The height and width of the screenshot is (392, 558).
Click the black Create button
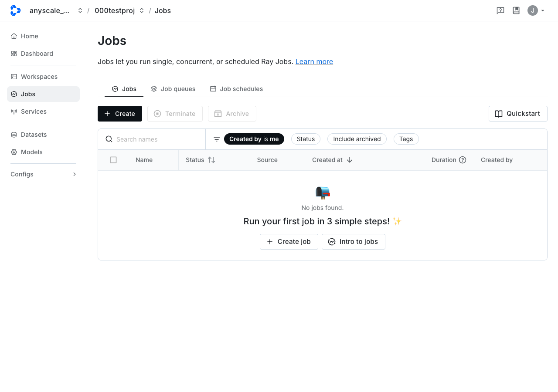tap(120, 114)
